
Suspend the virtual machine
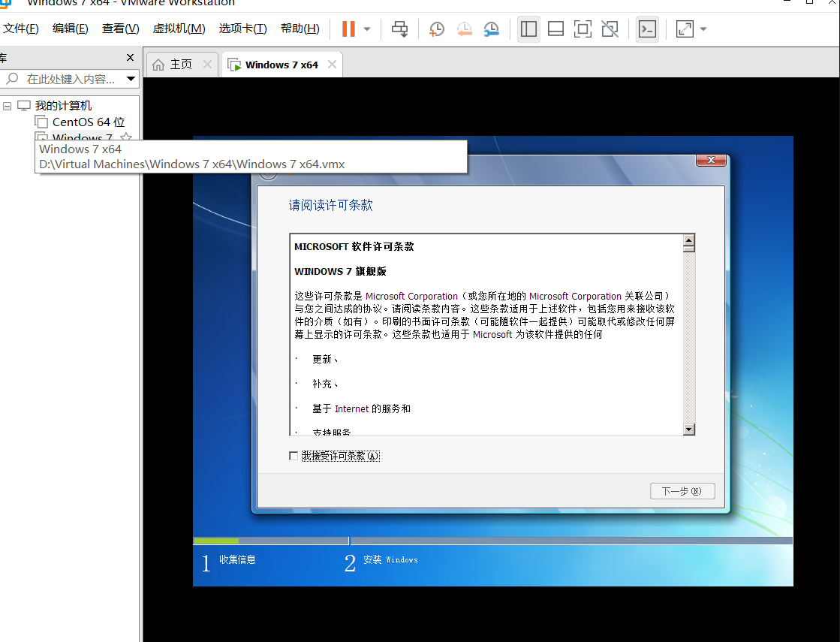pyautogui.click(x=347, y=29)
